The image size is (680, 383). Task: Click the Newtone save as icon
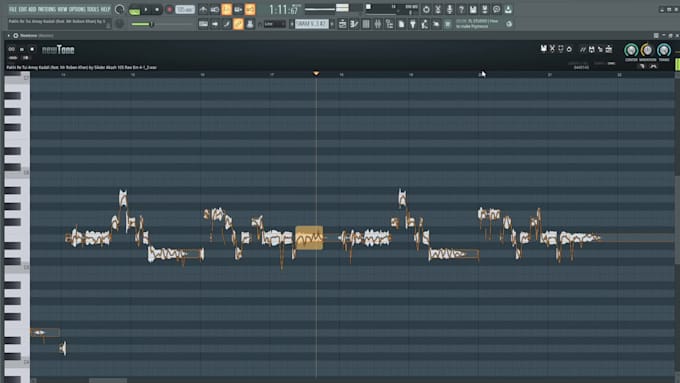click(592, 49)
